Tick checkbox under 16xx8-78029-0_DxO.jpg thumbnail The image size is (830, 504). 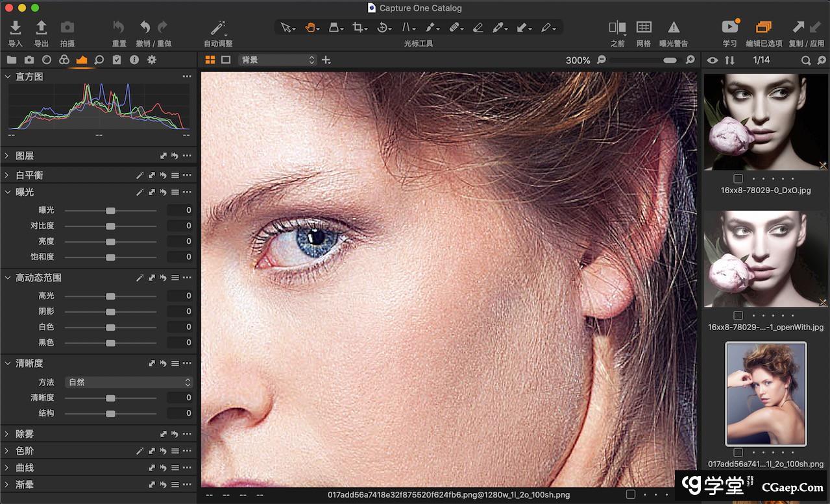[x=738, y=179]
